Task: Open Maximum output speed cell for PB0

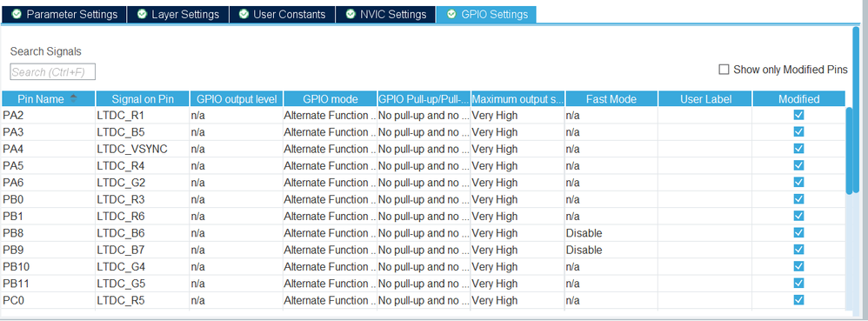Action: click(517, 199)
